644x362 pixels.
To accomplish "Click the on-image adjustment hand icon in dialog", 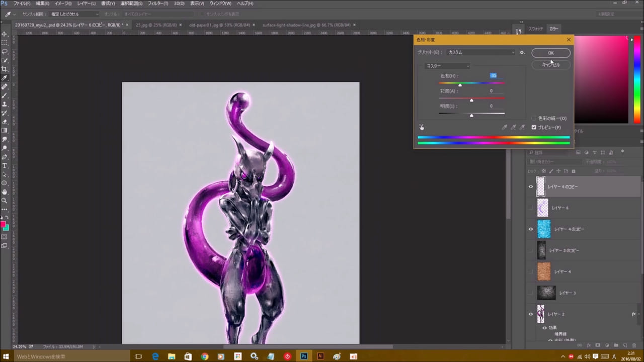I will point(422,128).
